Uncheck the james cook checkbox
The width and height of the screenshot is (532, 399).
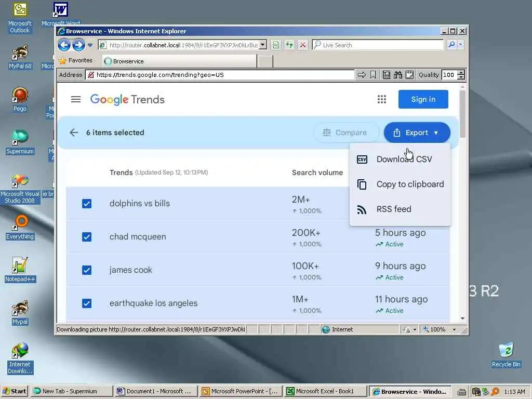point(87,270)
